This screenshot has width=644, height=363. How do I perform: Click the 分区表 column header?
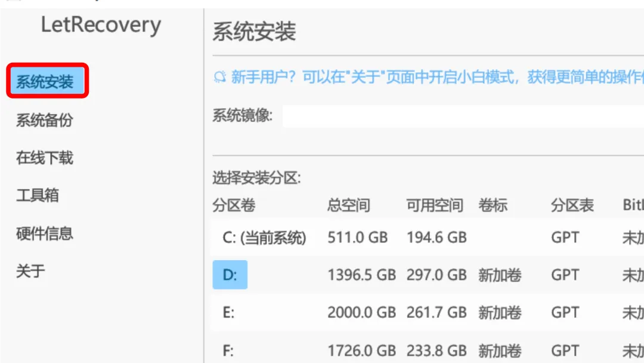pos(572,206)
